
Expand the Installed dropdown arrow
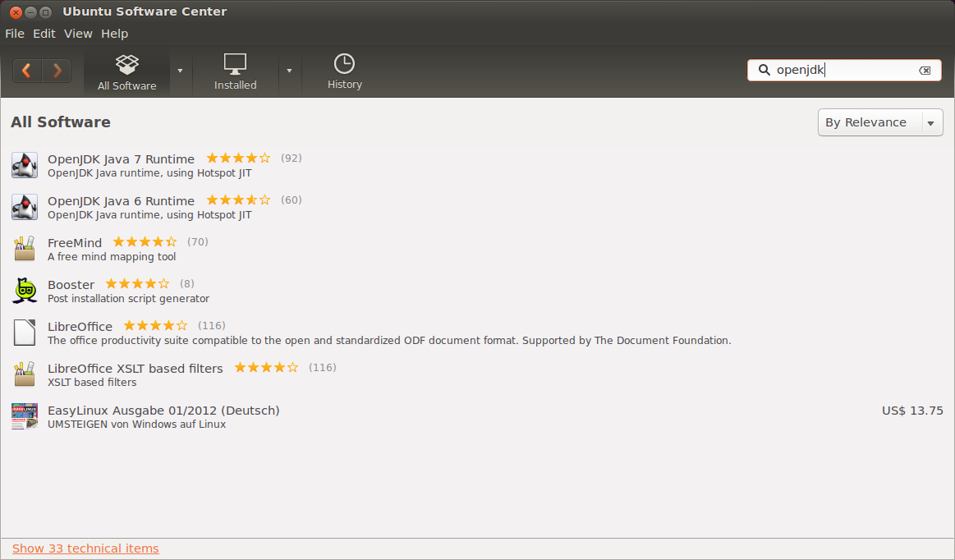289,71
